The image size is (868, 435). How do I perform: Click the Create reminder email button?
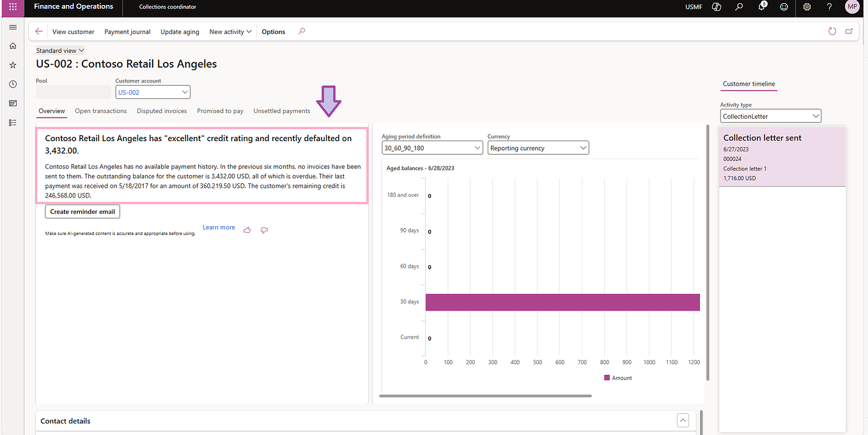pos(82,211)
